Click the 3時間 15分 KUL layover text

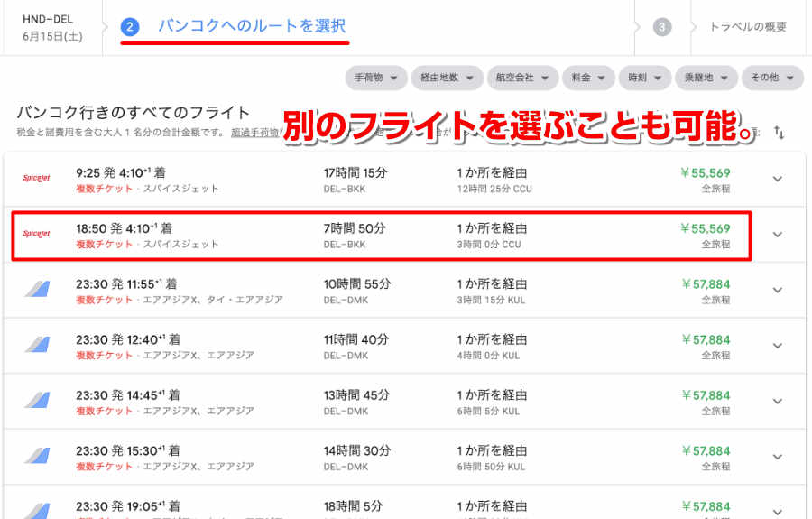[x=491, y=300]
